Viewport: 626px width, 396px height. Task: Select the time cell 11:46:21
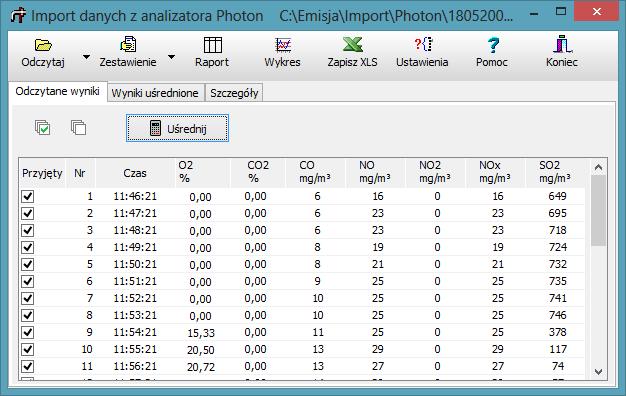point(135,196)
